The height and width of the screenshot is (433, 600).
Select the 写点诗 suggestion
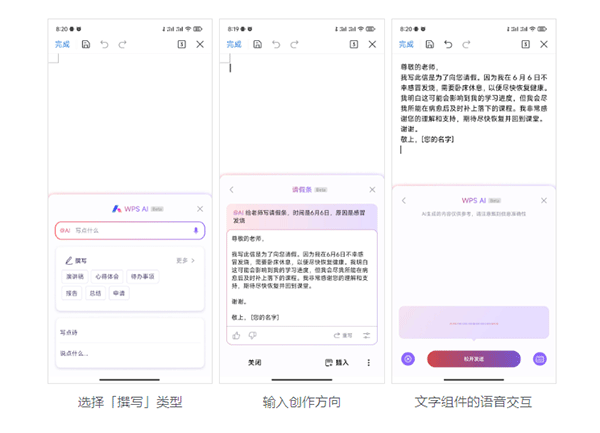tap(69, 332)
